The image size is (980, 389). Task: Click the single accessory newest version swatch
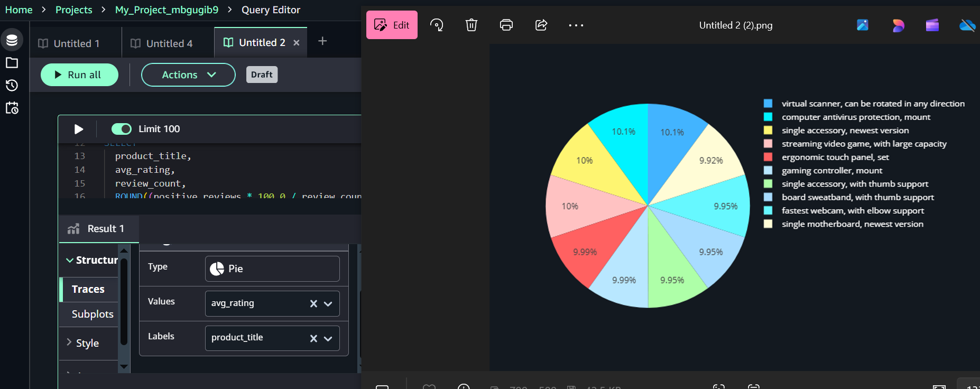(x=768, y=130)
